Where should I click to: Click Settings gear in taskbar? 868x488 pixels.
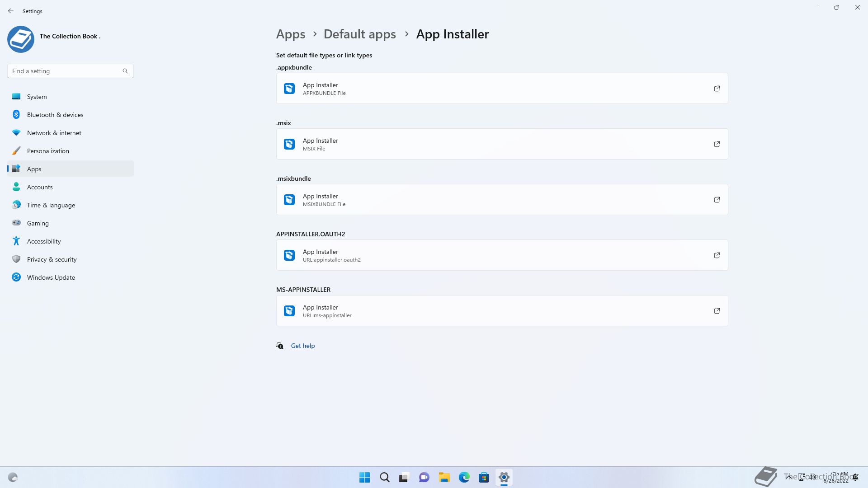[x=504, y=477]
